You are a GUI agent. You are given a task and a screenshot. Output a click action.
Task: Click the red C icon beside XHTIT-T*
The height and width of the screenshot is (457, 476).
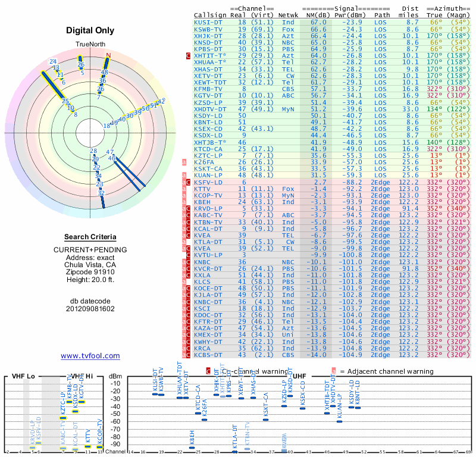point(188,55)
